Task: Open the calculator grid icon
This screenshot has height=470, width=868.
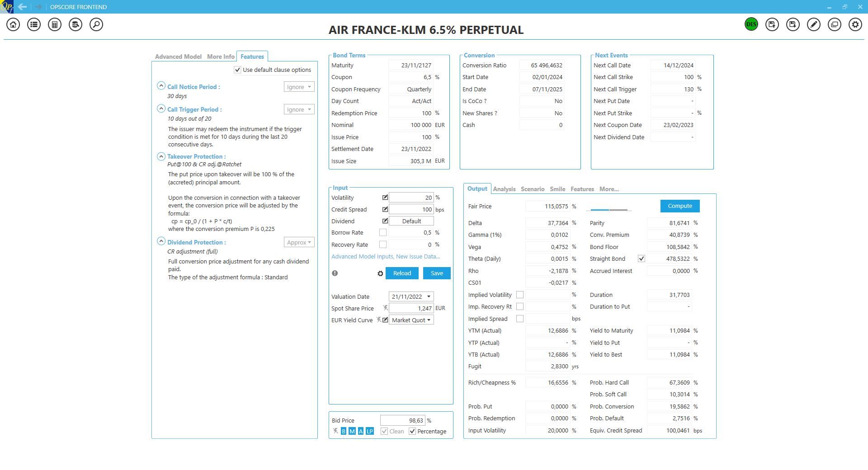Action: point(55,24)
